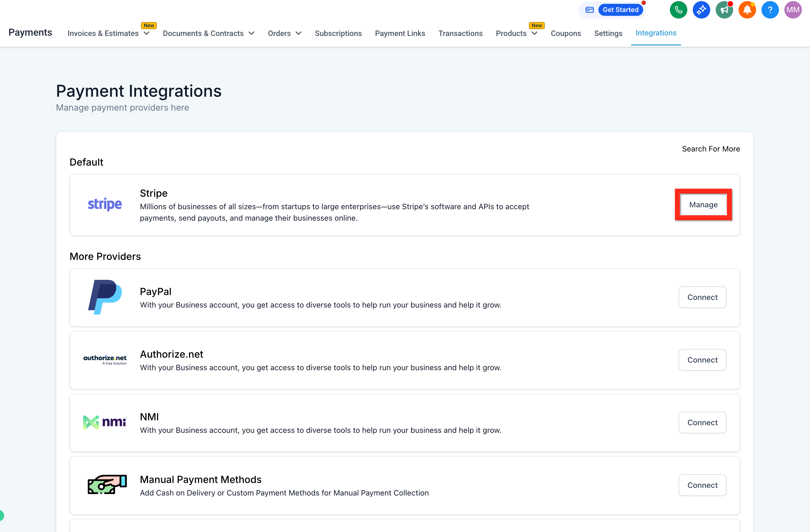This screenshot has width=810, height=532.
Task: Click the Authorize.net provider name
Action: 171,354
